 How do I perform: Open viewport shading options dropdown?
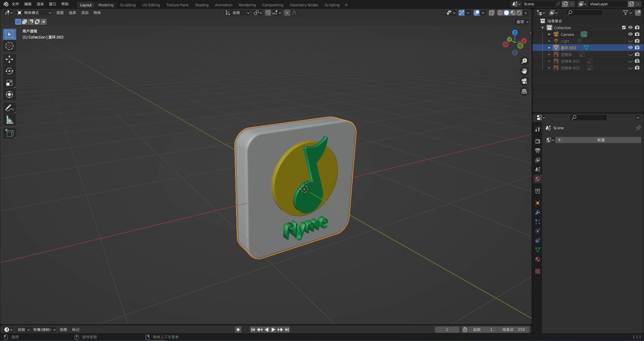526,13
